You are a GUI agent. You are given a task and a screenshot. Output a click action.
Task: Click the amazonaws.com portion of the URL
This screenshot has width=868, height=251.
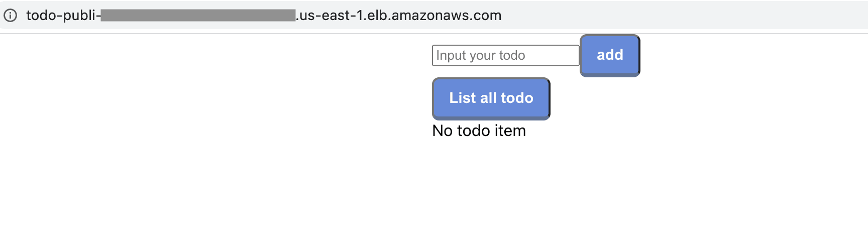(x=446, y=16)
